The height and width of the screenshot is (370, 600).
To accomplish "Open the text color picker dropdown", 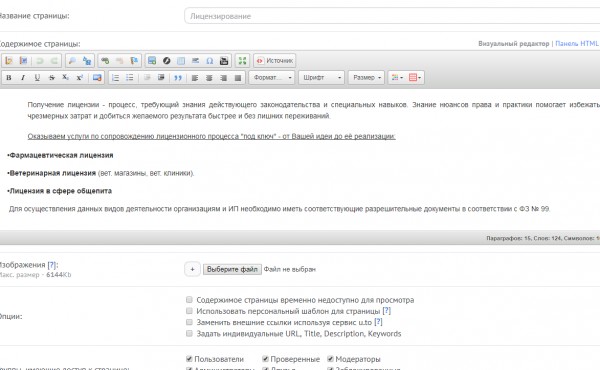I will pos(397,78).
